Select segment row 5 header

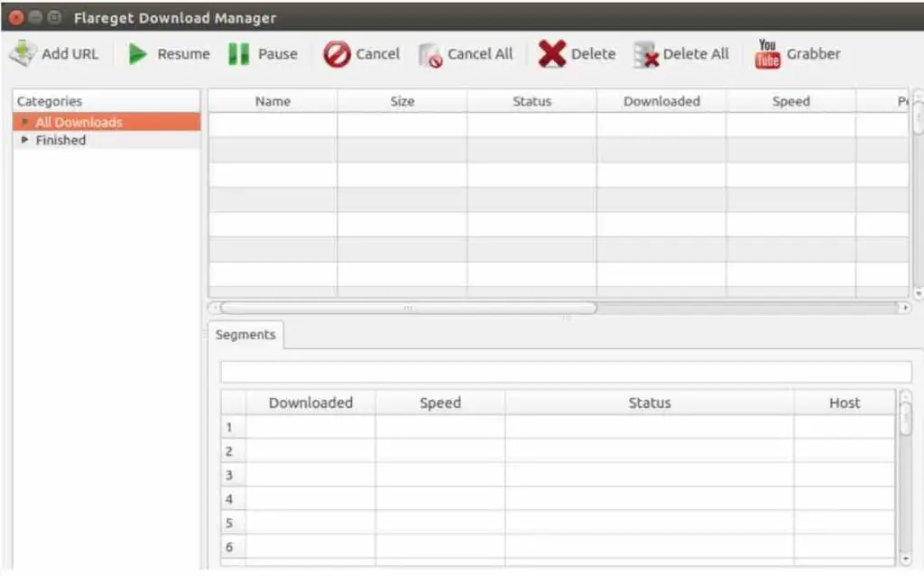point(233,523)
